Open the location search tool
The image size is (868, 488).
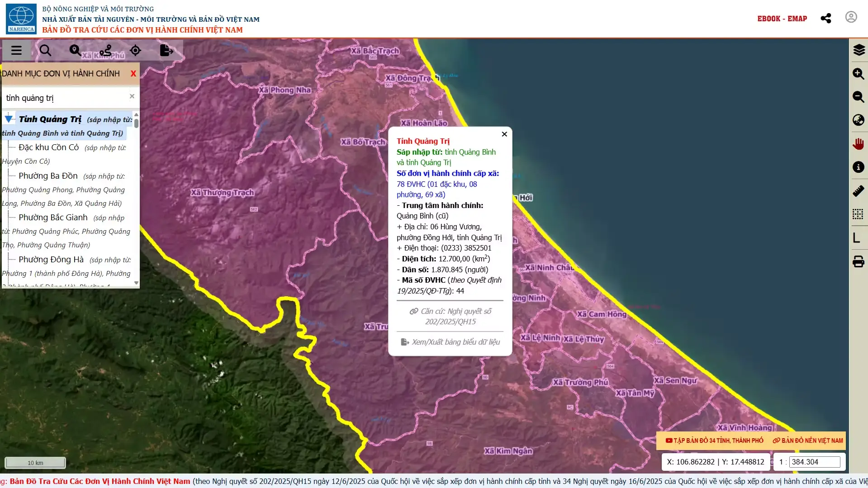(75, 50)
